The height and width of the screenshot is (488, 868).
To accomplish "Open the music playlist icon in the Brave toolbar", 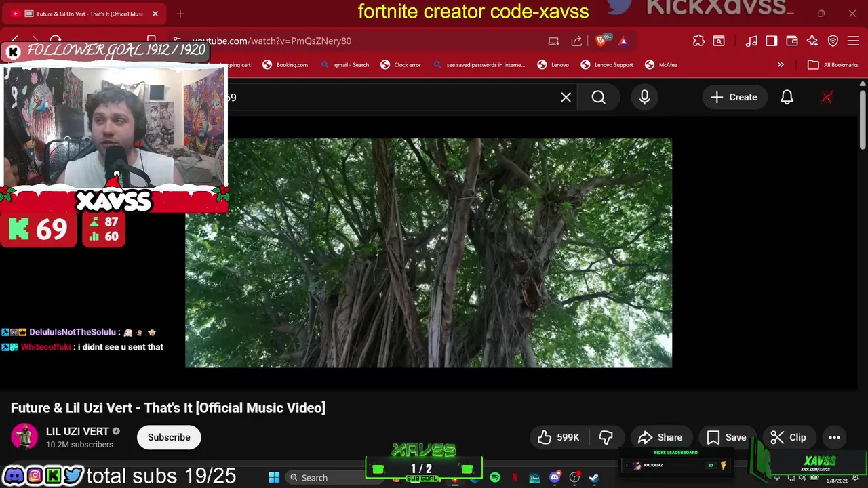I will [751, 41].
